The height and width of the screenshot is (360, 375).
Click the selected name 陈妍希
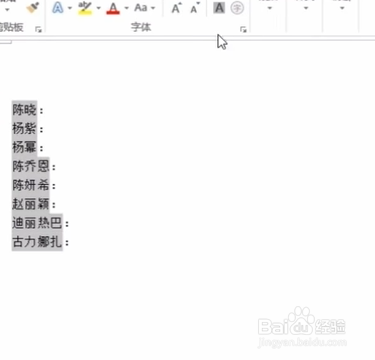tap(31, 185)
